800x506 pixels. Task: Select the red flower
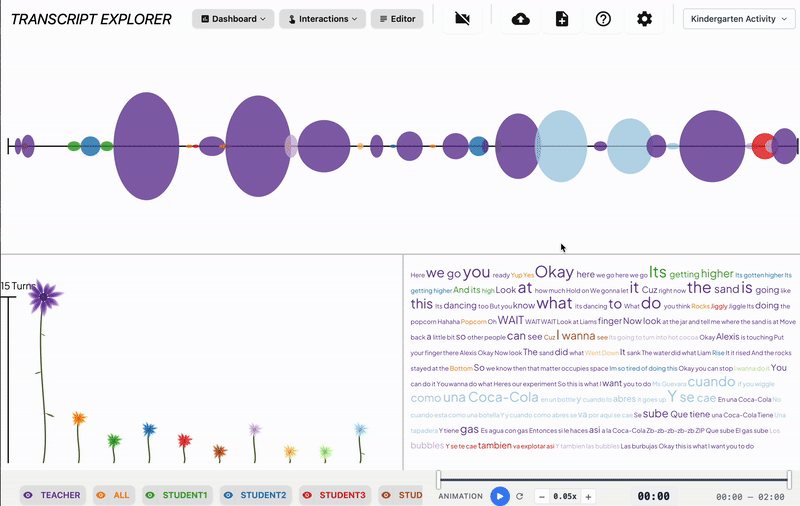click(184, 441)
